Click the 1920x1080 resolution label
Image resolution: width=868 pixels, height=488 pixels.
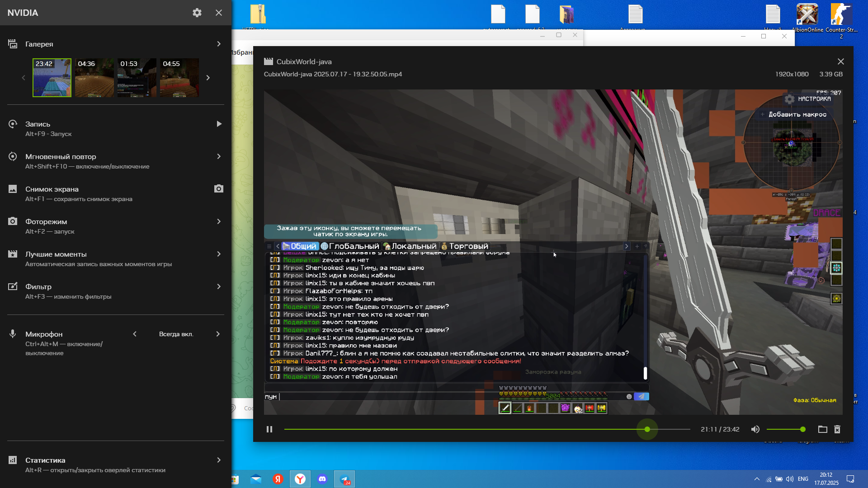(x=792, y=74)
